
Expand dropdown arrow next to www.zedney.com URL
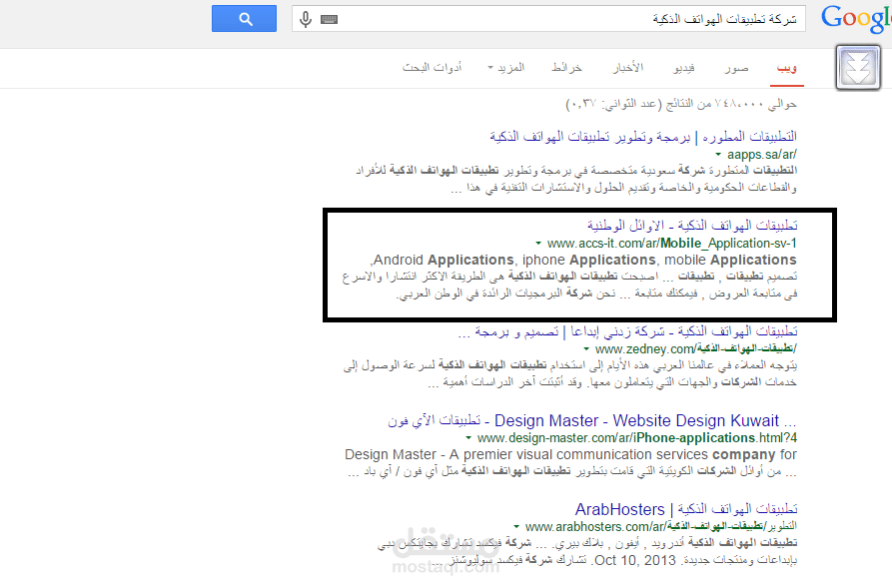point(586,348)
